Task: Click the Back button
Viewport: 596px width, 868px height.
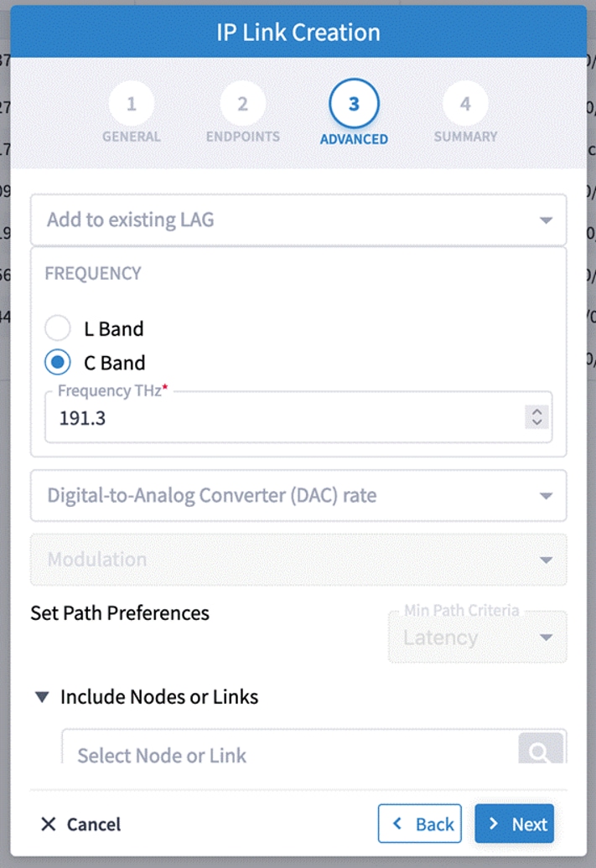Action: (420, 824)
